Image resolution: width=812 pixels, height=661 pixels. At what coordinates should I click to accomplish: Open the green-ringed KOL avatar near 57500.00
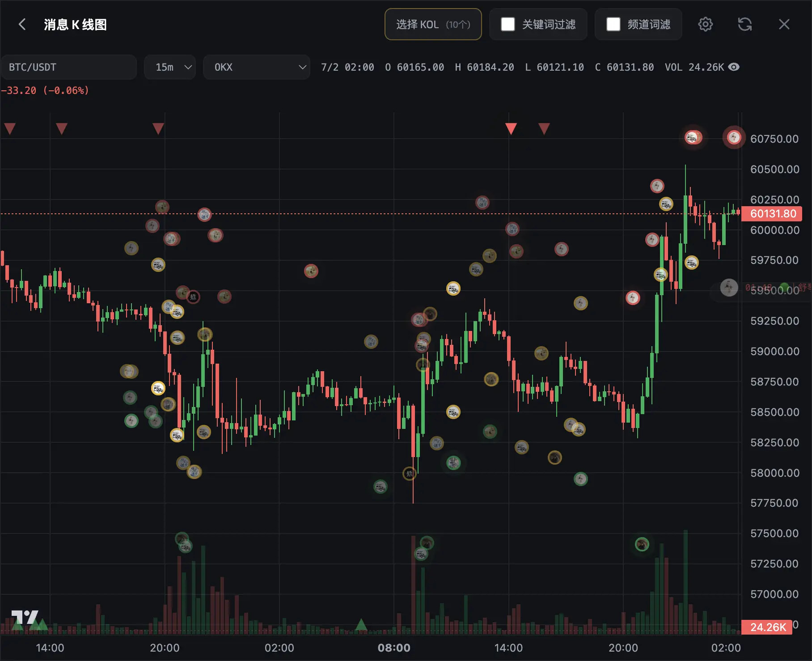coord(642,544)
